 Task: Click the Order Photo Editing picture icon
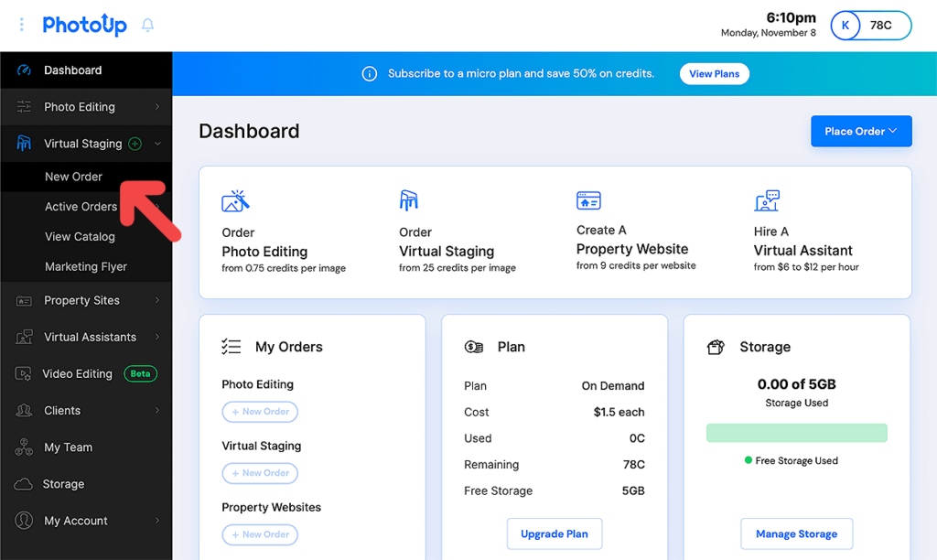[235, 200]
